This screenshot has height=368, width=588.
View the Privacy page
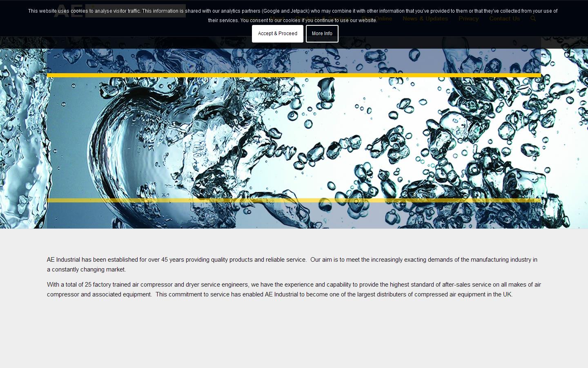tap(468, 19)
